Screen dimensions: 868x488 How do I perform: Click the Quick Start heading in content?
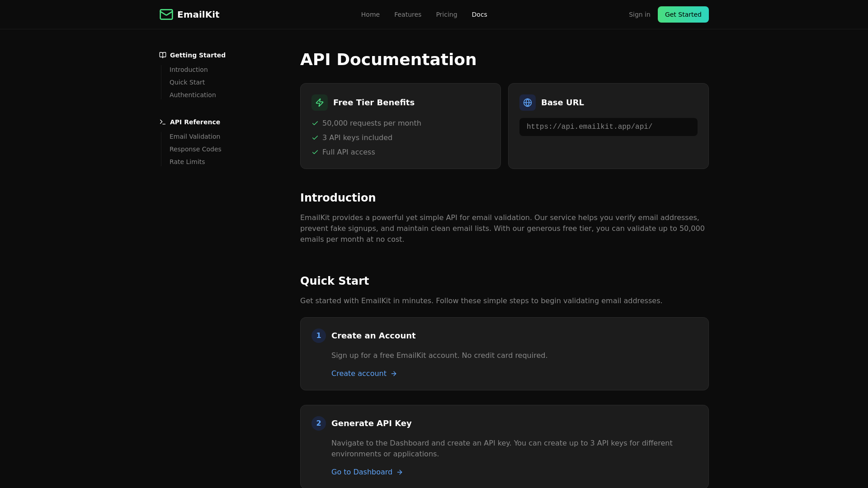pos(335,281)
